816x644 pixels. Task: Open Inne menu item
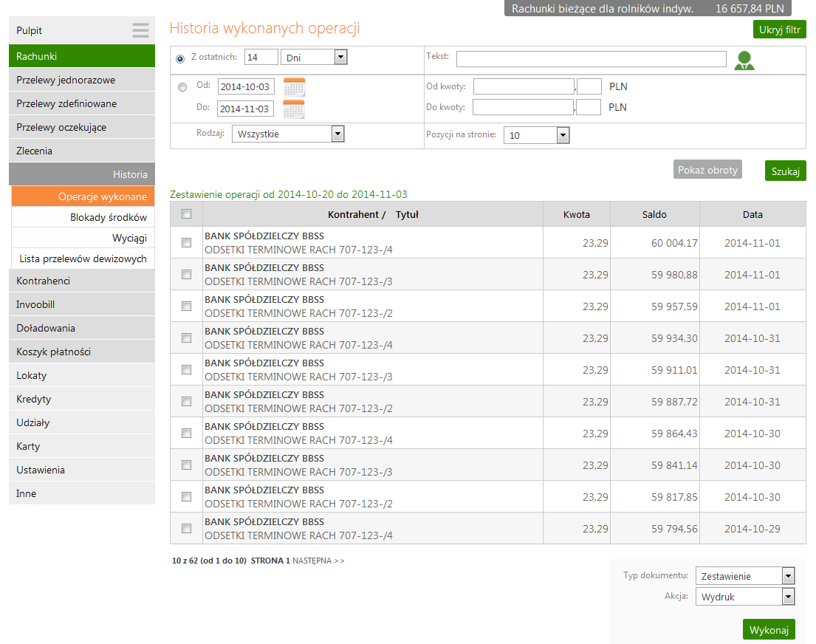[82, 493]
